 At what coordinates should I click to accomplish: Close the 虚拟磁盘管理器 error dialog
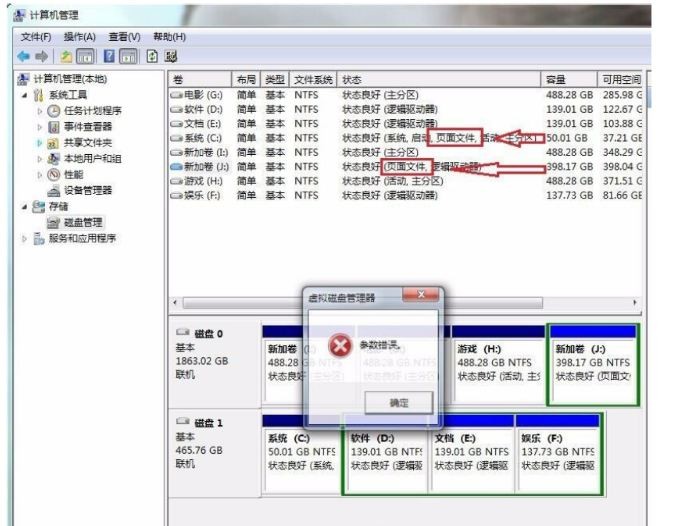[x=420, y=295]
